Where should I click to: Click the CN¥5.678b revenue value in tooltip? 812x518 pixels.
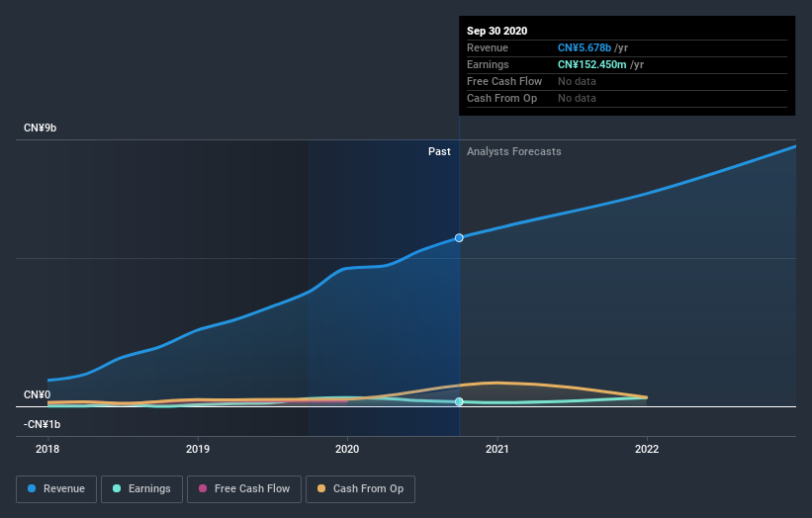pyautogui.click(x=585, y=47)
